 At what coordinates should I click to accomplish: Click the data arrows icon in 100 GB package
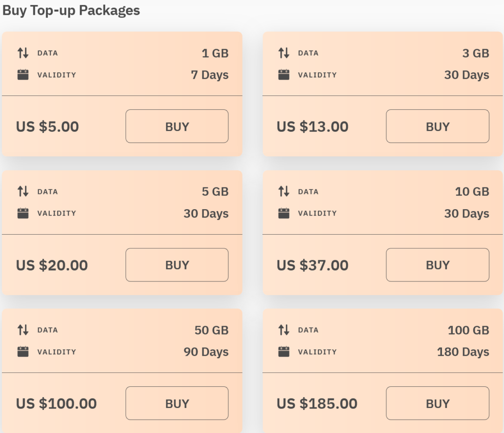coord(283,330)
